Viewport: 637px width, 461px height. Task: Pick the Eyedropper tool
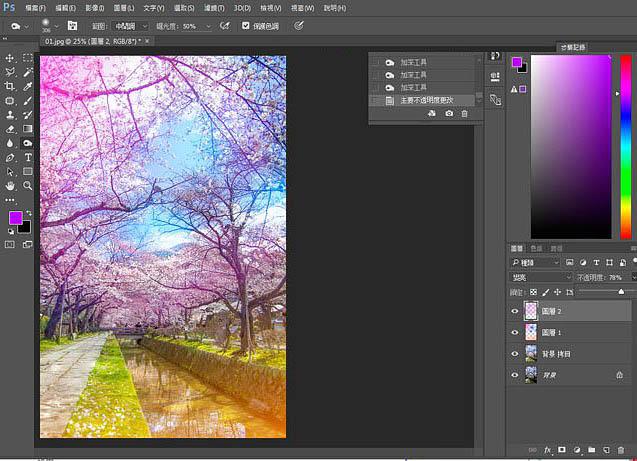tap(27, 87)
